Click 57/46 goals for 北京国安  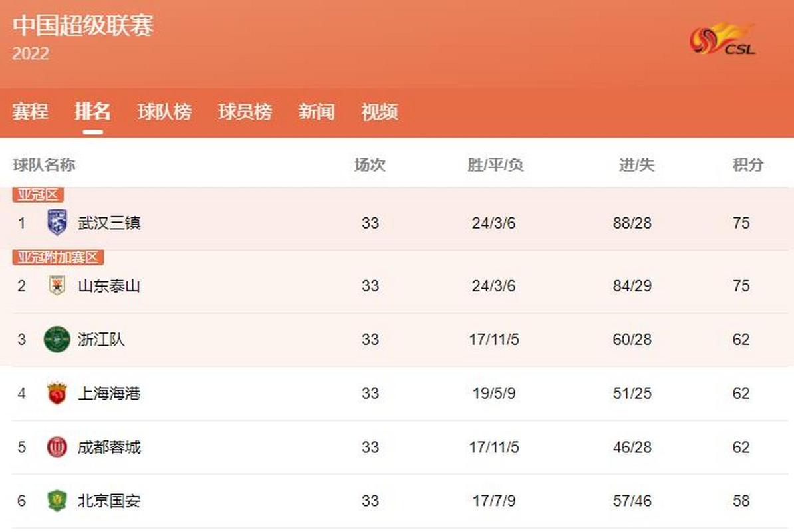(x=632, y=501)
